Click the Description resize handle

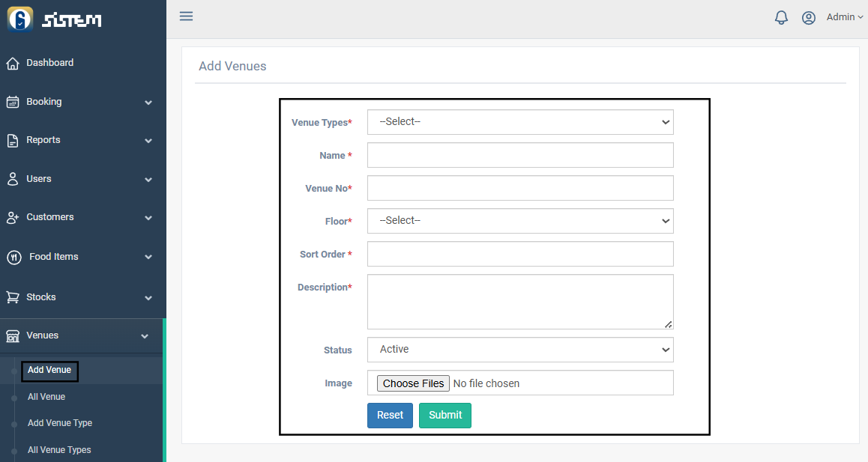668,324
